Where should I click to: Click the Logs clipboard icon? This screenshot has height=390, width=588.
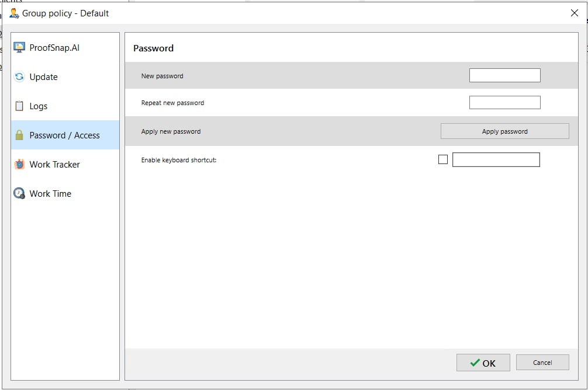[x=19, y=106]
